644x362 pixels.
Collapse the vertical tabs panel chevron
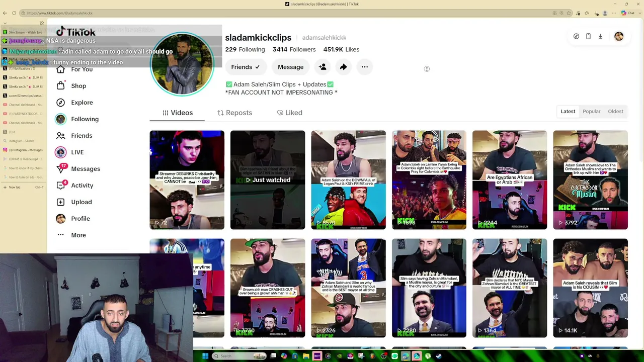pyautogui.click(x=5, y=23)
